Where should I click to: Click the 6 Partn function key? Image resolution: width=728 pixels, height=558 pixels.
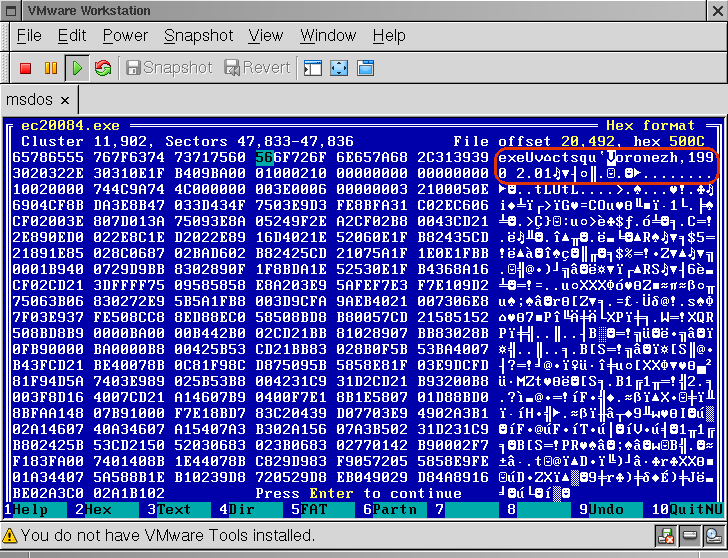click(395, 509)
